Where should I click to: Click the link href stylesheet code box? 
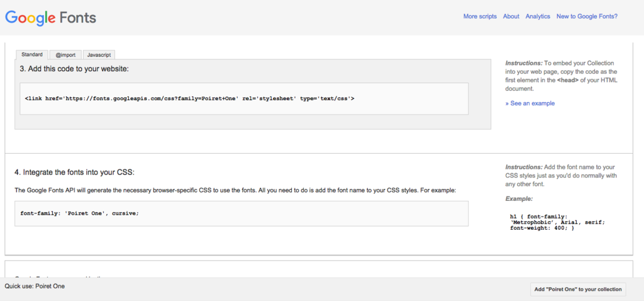pos(244,98)
